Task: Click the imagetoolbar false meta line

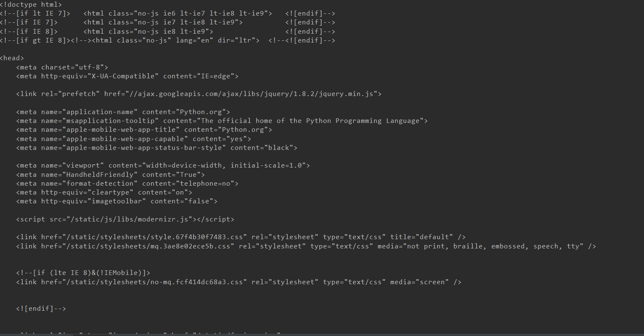Action: point(117,201)
